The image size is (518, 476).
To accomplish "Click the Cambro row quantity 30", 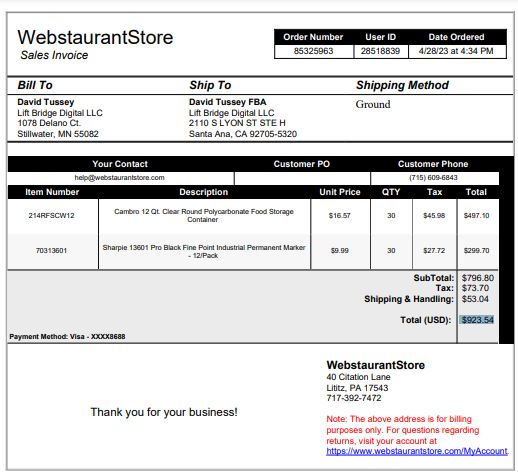I will [x=391, y=216].
